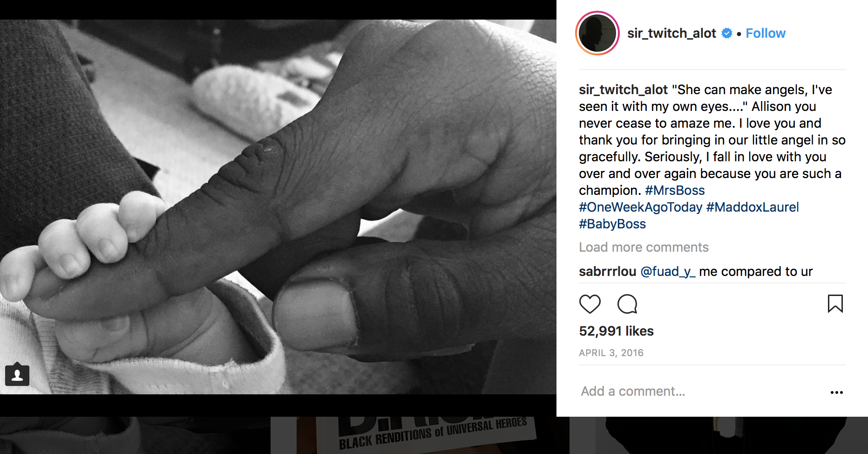This screenshot has width=868, height=454.
Task: Click the verified badge beside the username
Action: [727, 33]
